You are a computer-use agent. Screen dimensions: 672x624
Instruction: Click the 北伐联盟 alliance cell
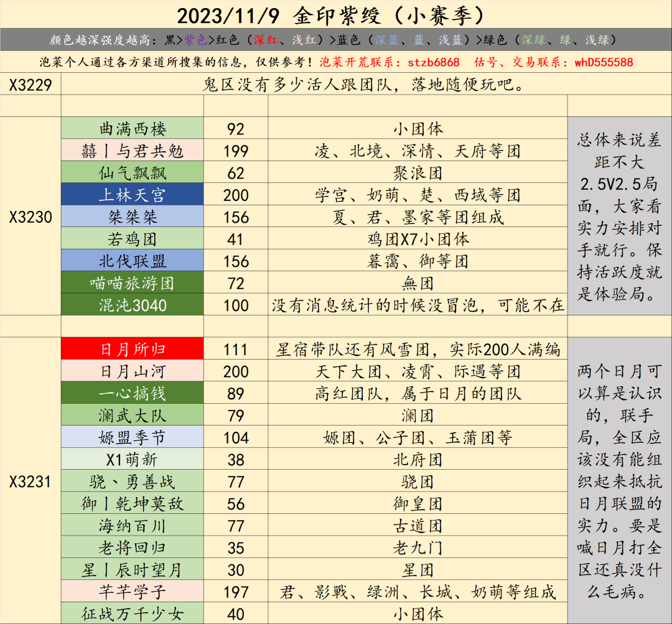(133, 261)
